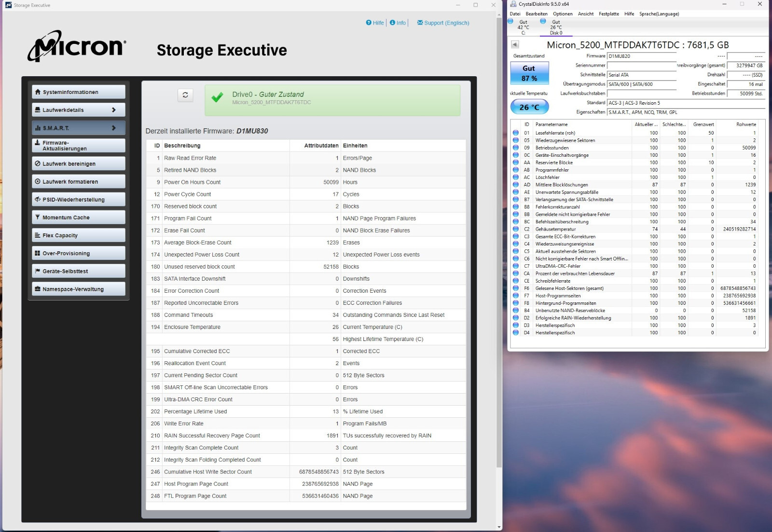
Task: Open the Datei menu in CrystalDiskInfo
Action: tap(515, 14)
